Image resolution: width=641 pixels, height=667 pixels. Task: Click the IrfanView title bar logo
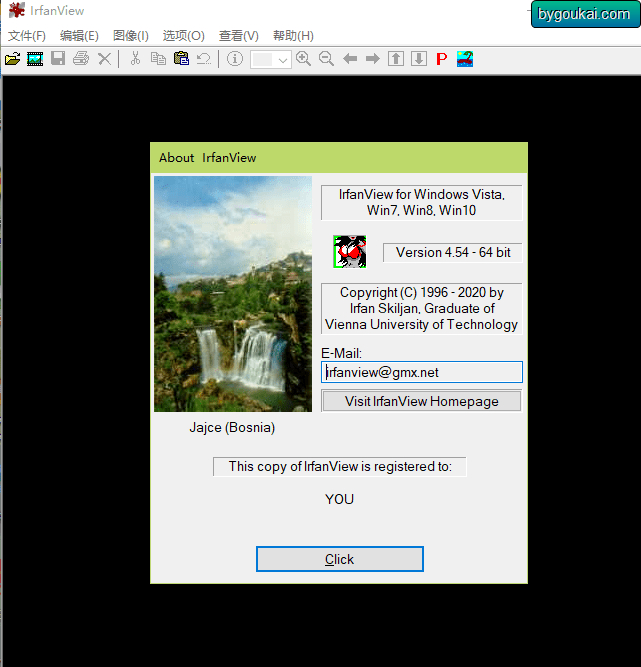[x=17, y=10]
